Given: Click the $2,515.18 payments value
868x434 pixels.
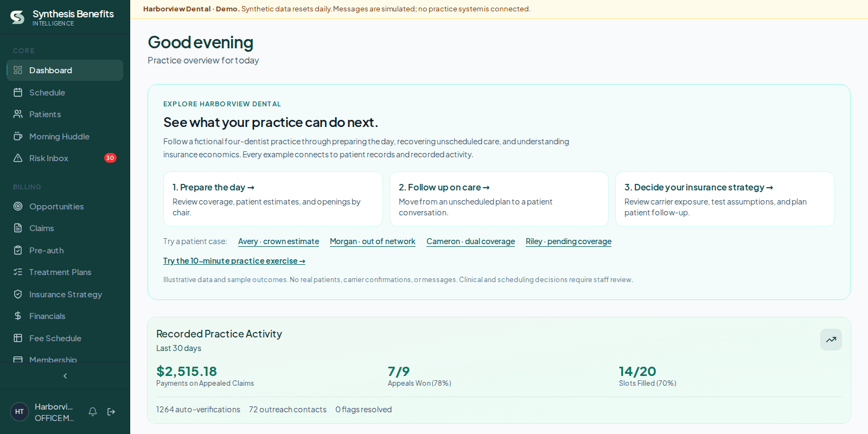Looking at the screenshot, I should tap(187, 371).
